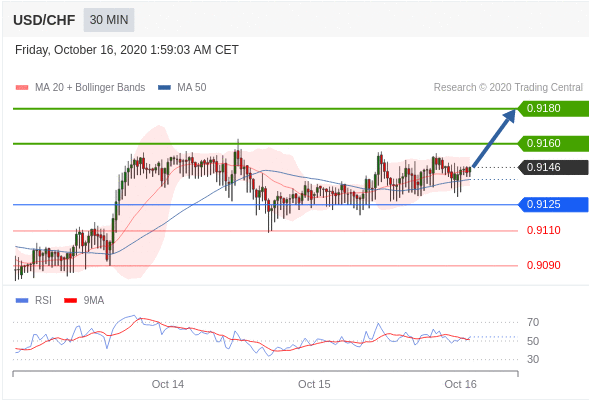
Task: Click the 0.9090 support level label
Action: 544,265
